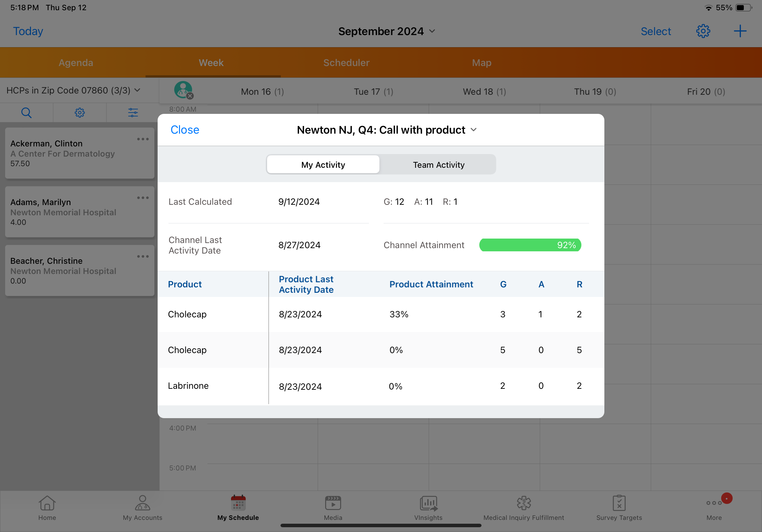Click the settings gear in top bar

coord(703,31)
